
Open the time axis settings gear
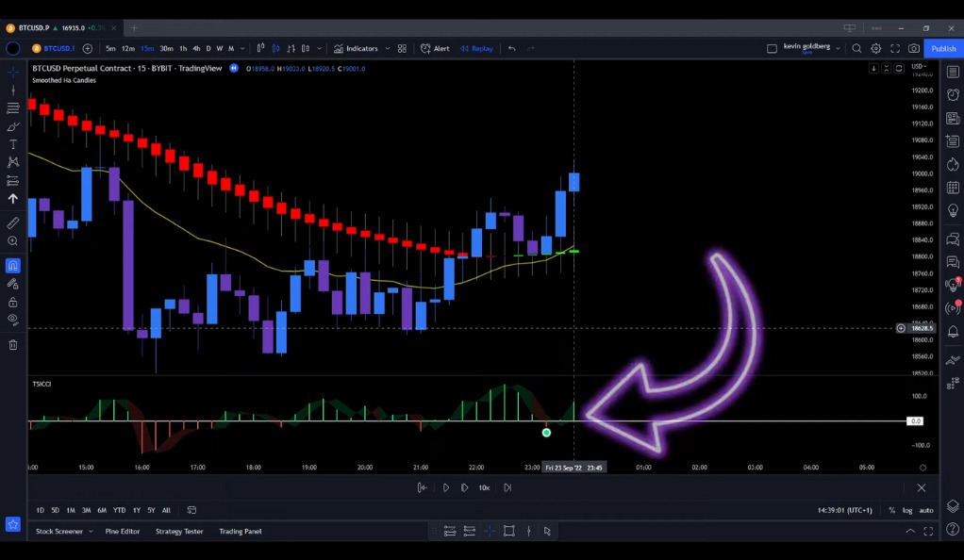coord(922,468)
